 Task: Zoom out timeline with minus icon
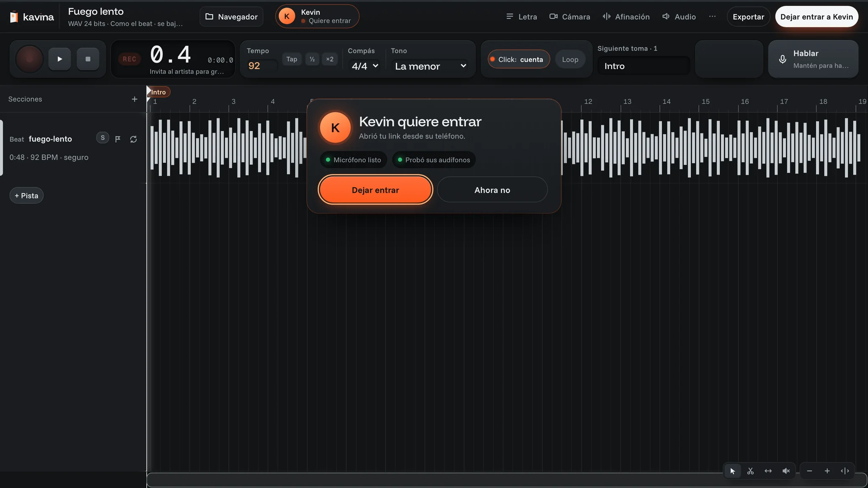point(810,471)
